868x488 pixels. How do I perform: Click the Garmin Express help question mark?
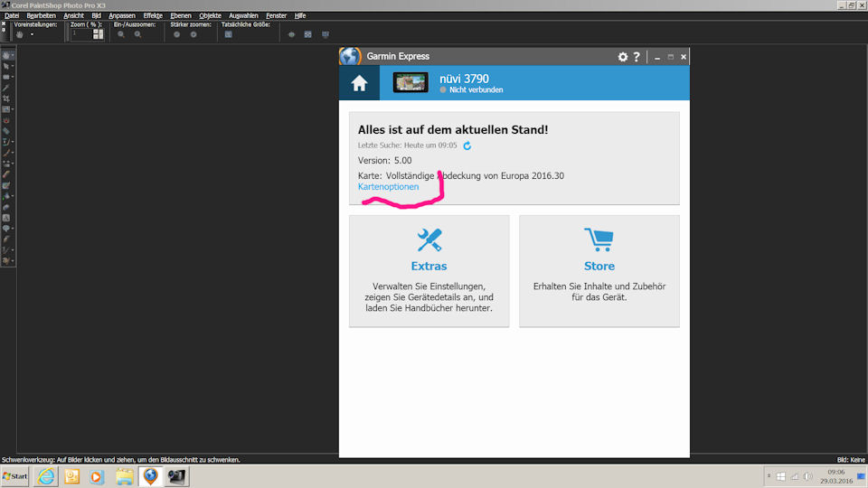(637, 57)
